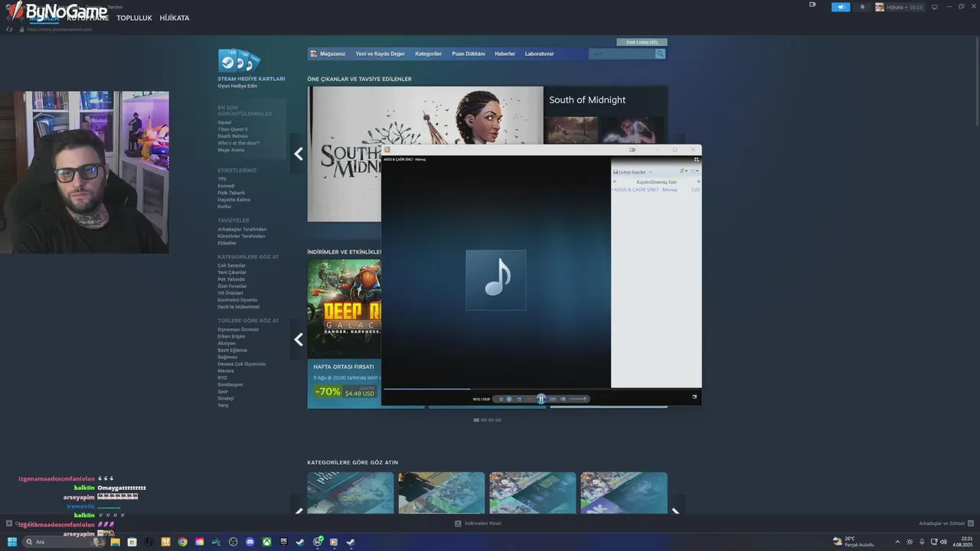Click the Steam announcements megaphone button
Viewport: 980px width, 551px height.
(x=841, y=7)
